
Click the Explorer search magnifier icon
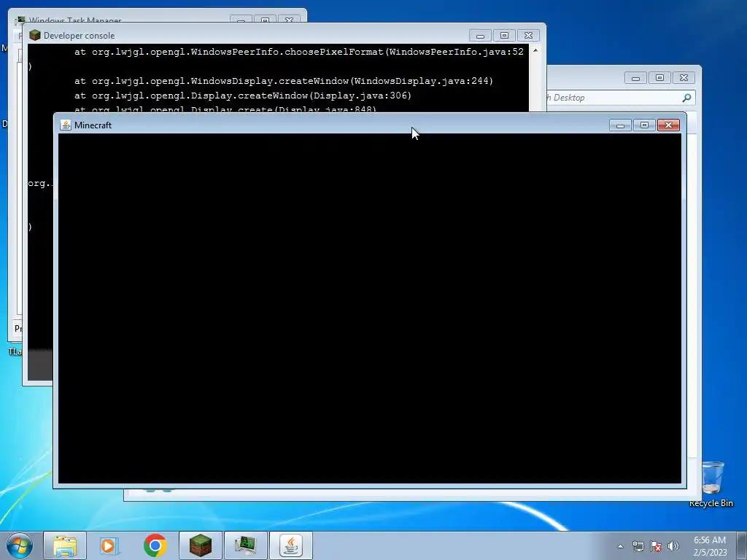click(686, 98)
